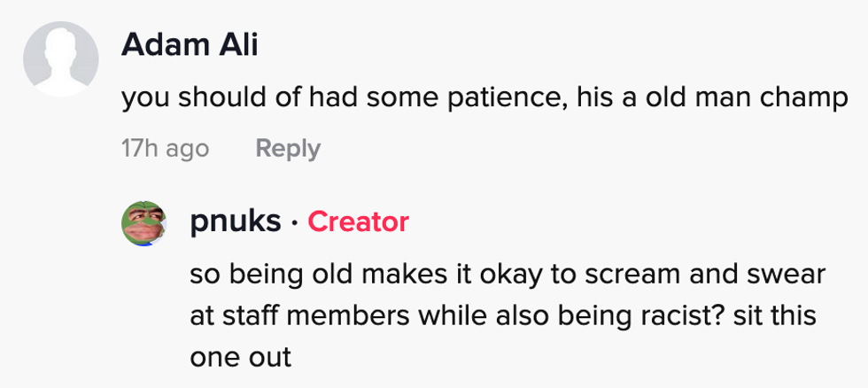This screenshot has height=388, width=868.
Task: Click the first line of pnuks' reply
Action: tap(507, 275)
